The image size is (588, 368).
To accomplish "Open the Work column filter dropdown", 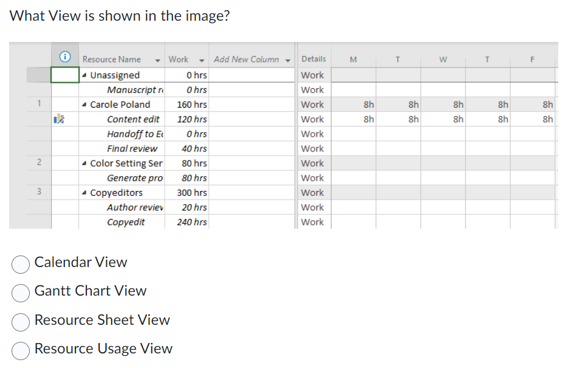I will point(201,59).
